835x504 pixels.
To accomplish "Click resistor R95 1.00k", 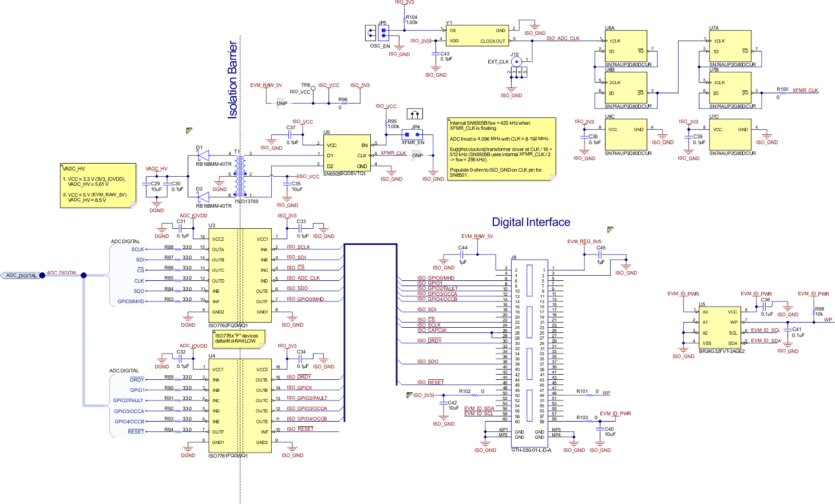I will (x=386, y=124).
